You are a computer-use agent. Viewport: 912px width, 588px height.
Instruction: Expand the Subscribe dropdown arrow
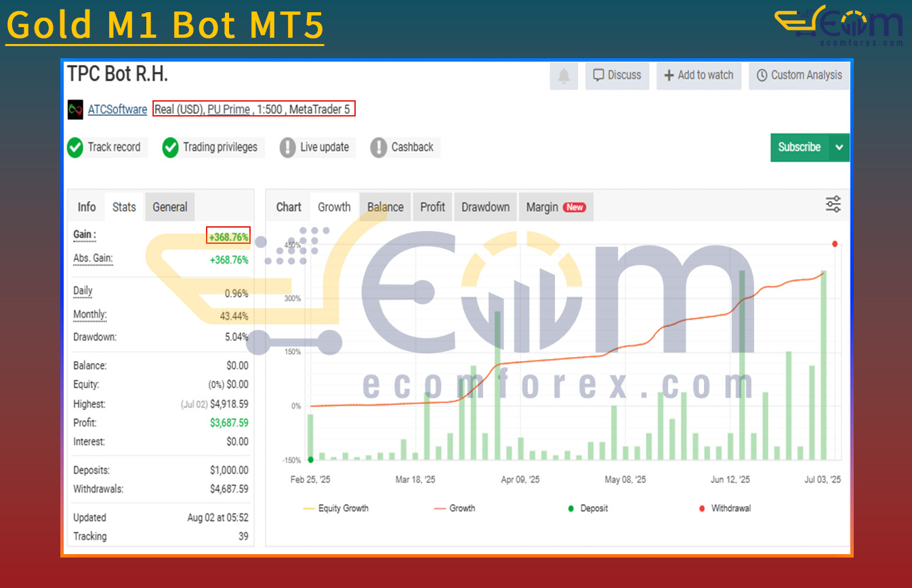(840, 147)
